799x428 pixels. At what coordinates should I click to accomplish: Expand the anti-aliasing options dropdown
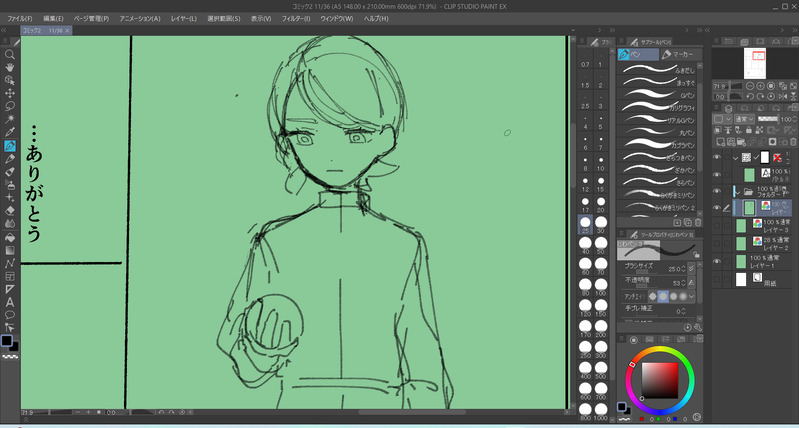(x=691, y=296)
